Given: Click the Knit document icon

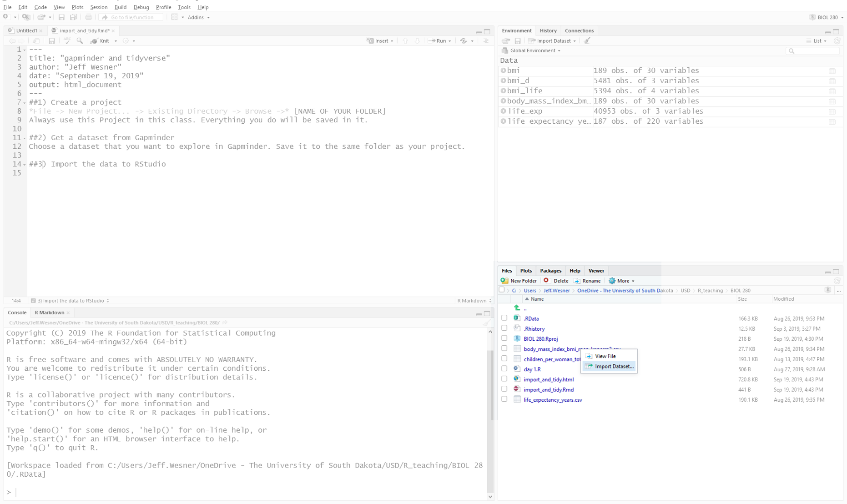Looking at the screenshot, I should coord(94,41).
